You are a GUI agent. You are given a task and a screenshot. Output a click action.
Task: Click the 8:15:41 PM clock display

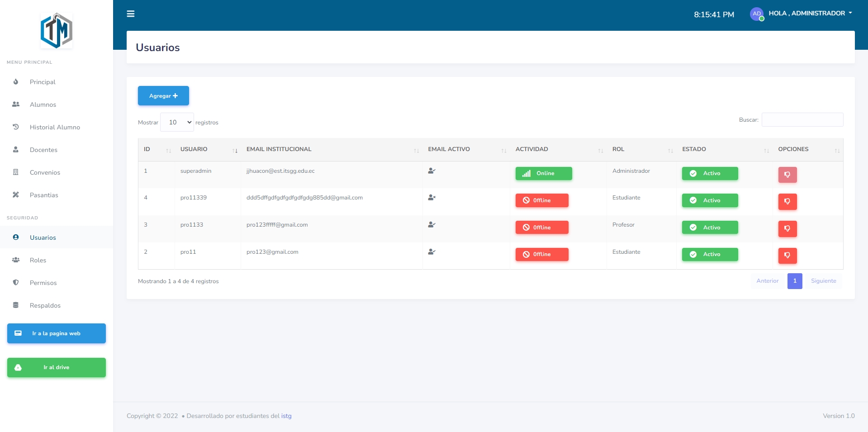coord(714,14)
